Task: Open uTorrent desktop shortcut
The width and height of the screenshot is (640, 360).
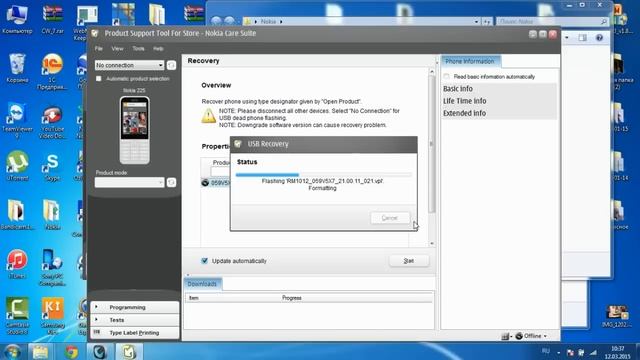Action: 17,166
